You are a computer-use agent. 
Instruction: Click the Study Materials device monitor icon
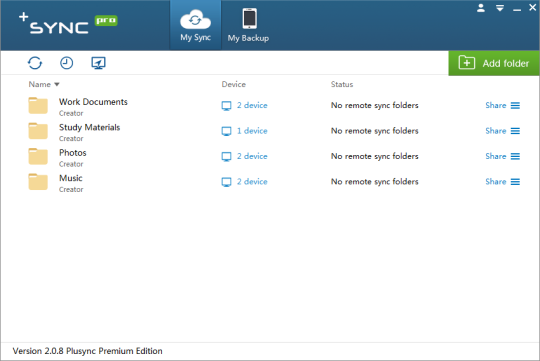[226, 131]
